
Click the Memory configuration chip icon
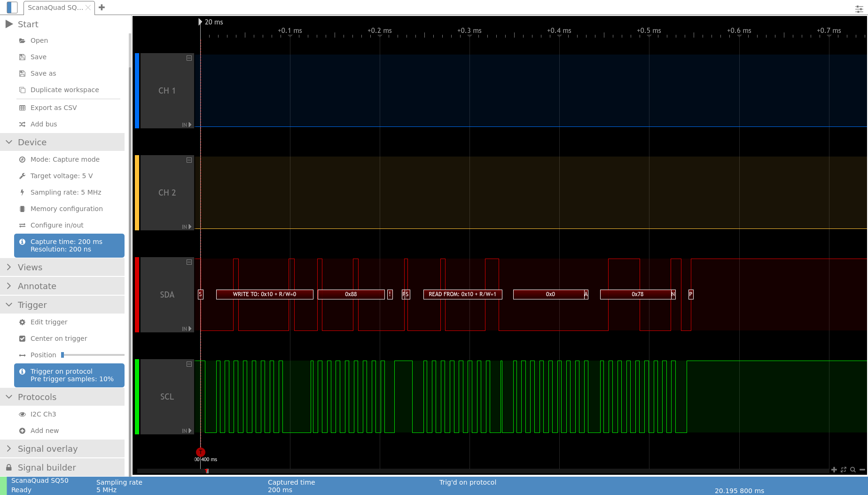click(x=22, y=209)
